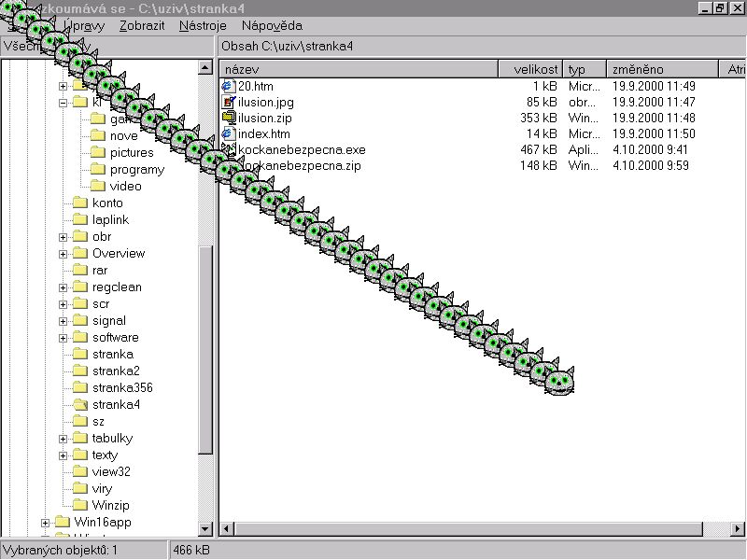
Task: Select the regclean folder in tree
Action: tap(117, 287)
